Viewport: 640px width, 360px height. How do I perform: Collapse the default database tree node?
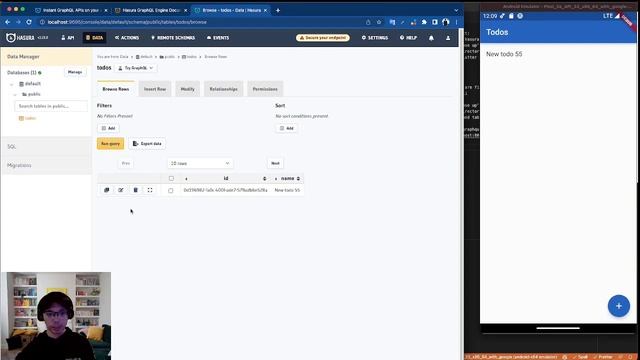pos(11,84)
